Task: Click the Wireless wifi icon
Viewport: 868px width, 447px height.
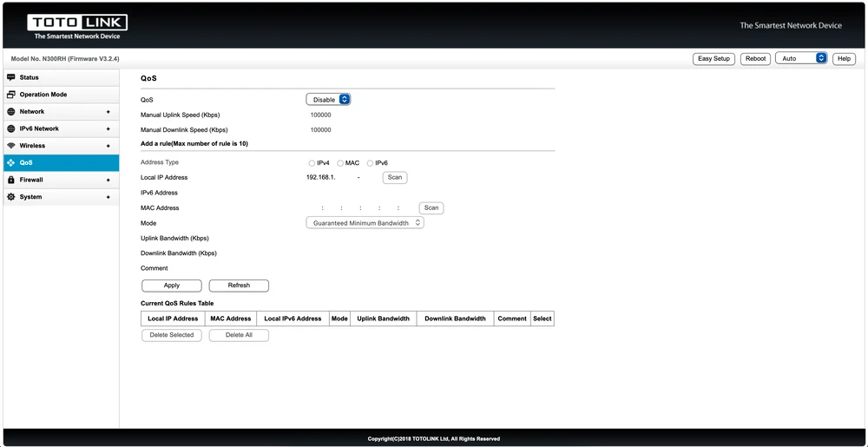Action: point(11,146)
